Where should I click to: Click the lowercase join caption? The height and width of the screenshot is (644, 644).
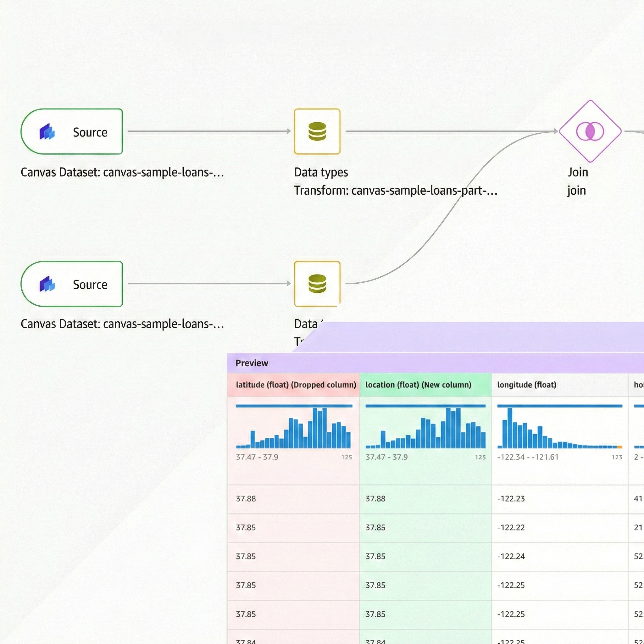pos(576,191)
